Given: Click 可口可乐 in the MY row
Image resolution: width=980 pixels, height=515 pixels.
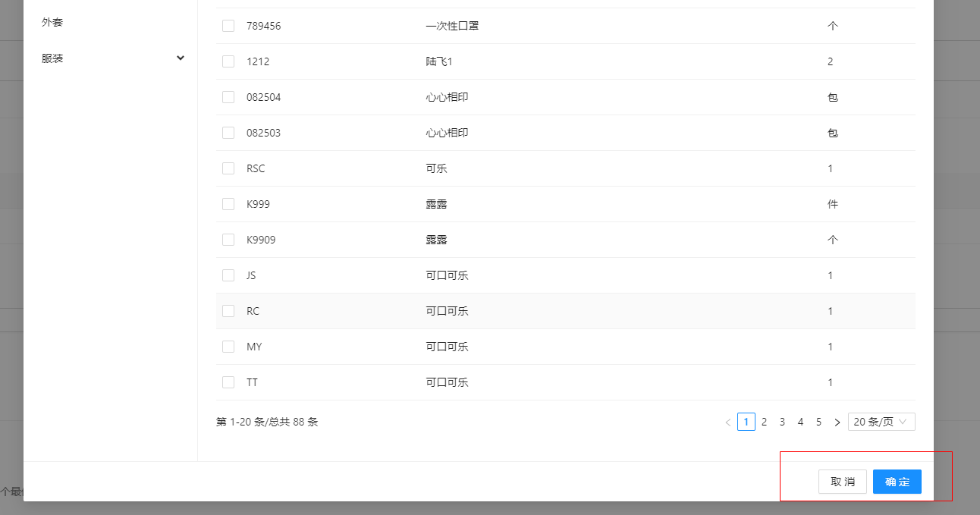Looking at the screenshot, I should 447,347.
